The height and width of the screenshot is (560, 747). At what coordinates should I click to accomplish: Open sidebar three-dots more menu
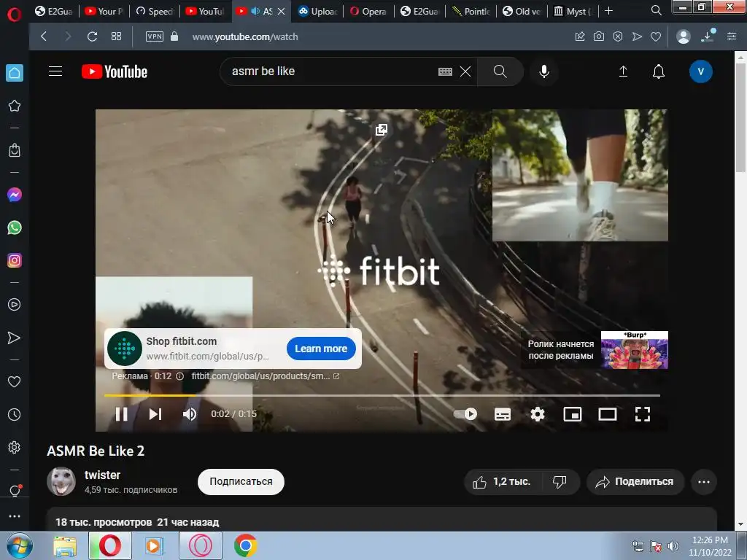pyautogui.click(x=15, y=516)
